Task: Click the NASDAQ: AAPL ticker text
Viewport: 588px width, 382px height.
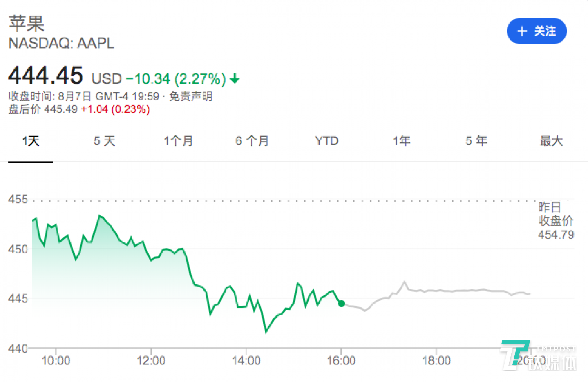Action: 61,43
